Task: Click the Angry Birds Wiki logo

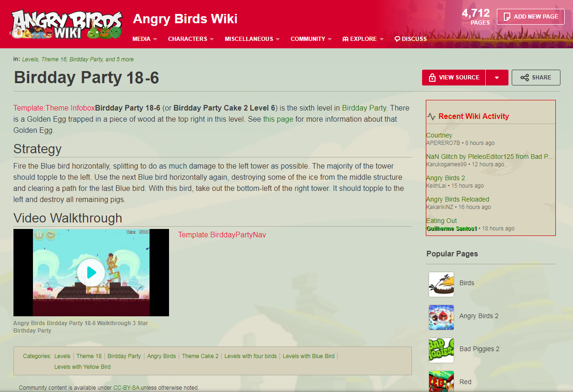Action: (x=66, y=24)
